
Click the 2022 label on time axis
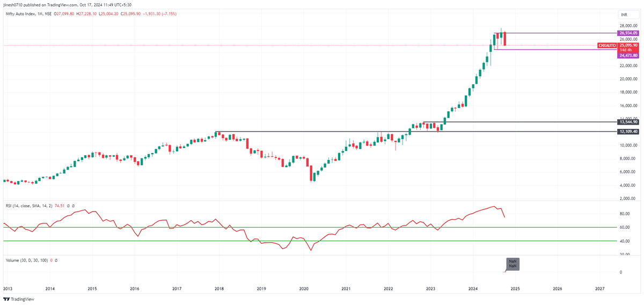388,288
